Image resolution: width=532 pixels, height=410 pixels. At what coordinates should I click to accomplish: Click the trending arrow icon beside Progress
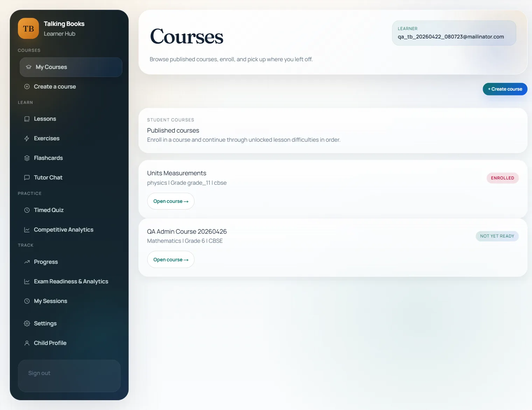(27, 262)
